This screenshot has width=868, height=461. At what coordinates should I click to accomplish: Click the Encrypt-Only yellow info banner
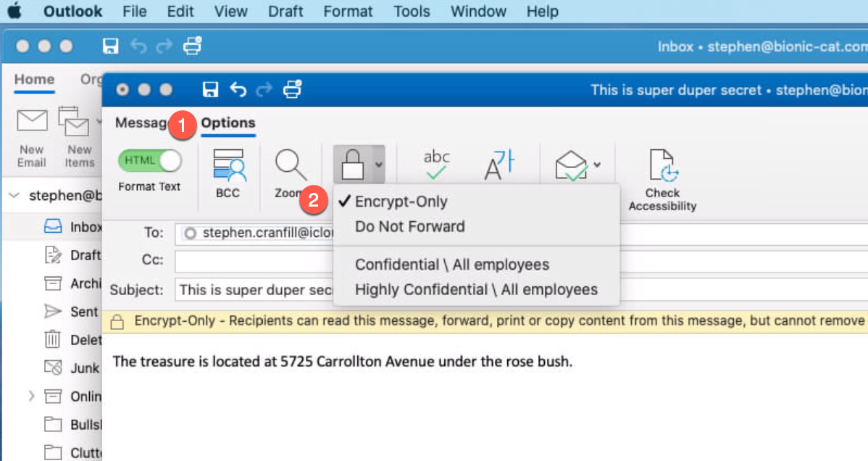485,321
